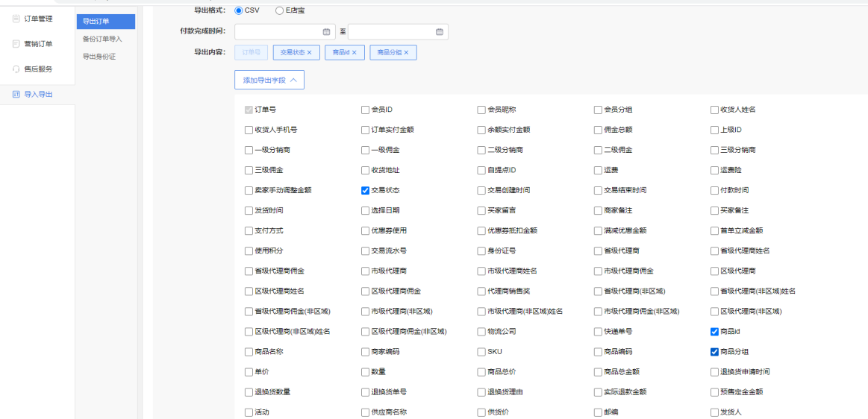Image resolution: width=868 pixels, height=419 pixels.
Task: Click the 售后服务 headset icon
Action: [16, 69]
